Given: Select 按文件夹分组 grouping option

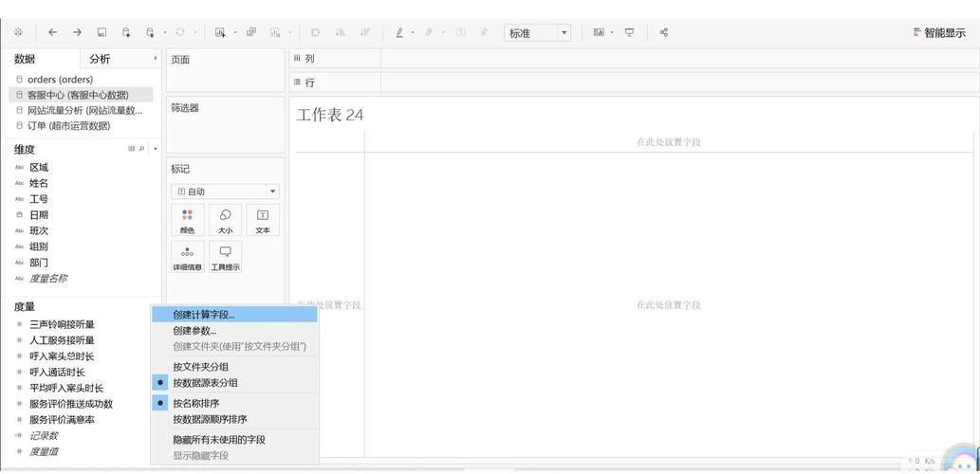Looking at the screenshot, I should point(200,367).
